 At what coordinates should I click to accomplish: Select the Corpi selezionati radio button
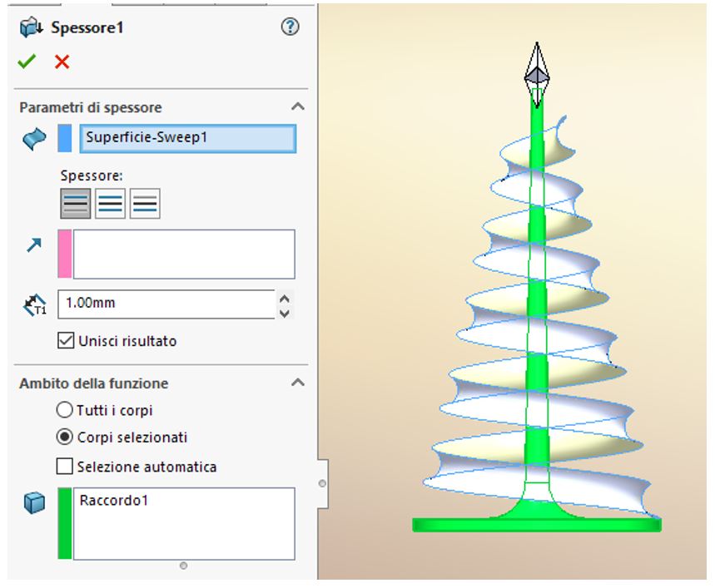[x=64, y=437]
